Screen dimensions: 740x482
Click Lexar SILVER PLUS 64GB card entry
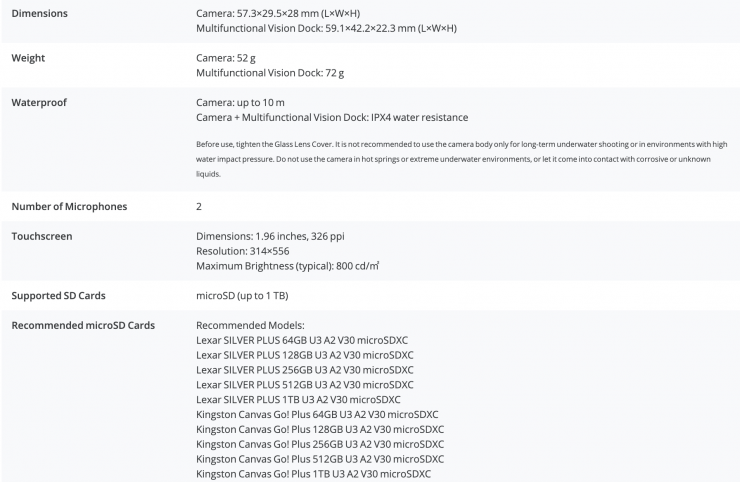(303, 340)
